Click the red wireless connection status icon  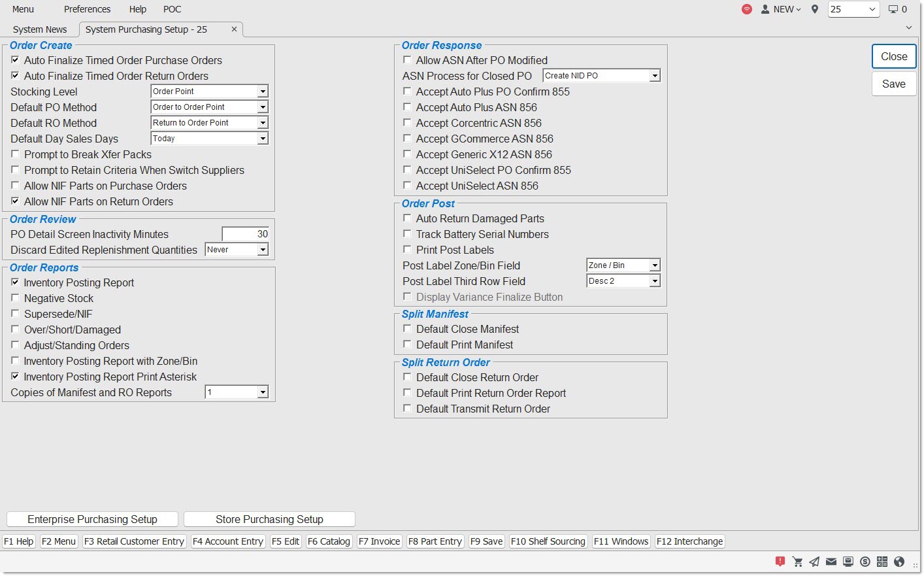[747, 9]
